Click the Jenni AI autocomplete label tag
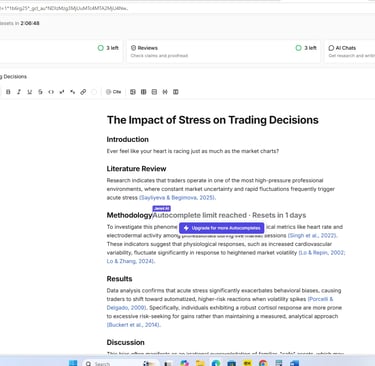375x366 pixels. [x=162, y=209]
